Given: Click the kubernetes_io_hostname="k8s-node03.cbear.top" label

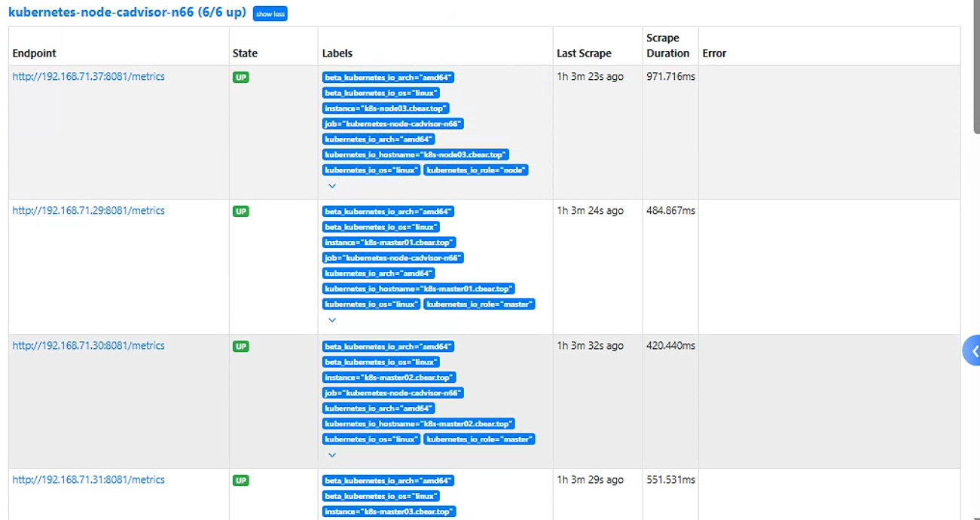Looking at the screenshot, I should click(x=416, y=154).
